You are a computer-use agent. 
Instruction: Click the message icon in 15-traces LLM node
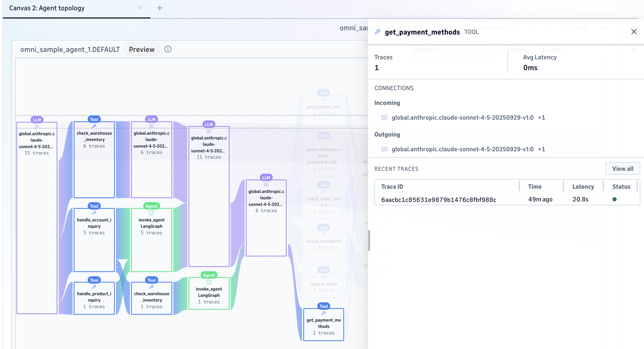point(37,127)
